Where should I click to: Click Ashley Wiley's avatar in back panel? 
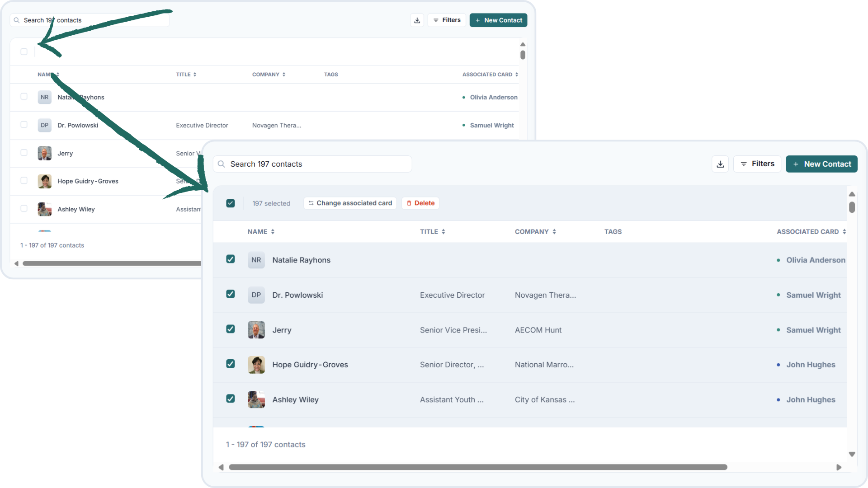point(44,209)
